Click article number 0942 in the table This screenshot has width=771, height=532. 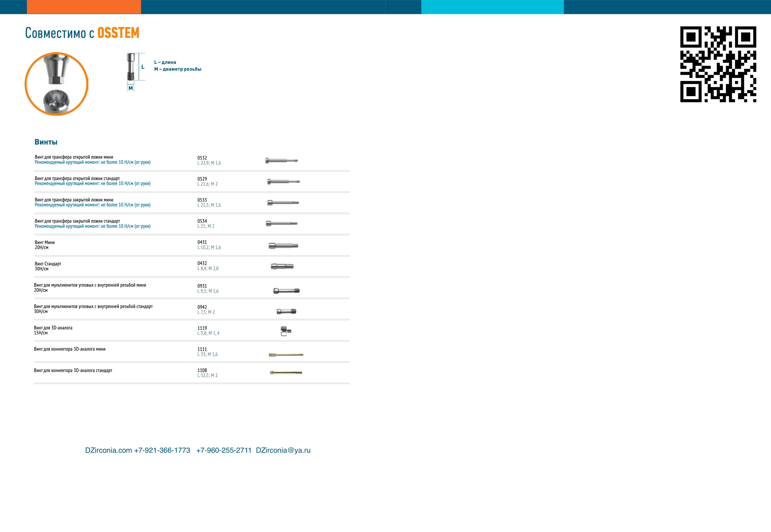pos(202,307)
